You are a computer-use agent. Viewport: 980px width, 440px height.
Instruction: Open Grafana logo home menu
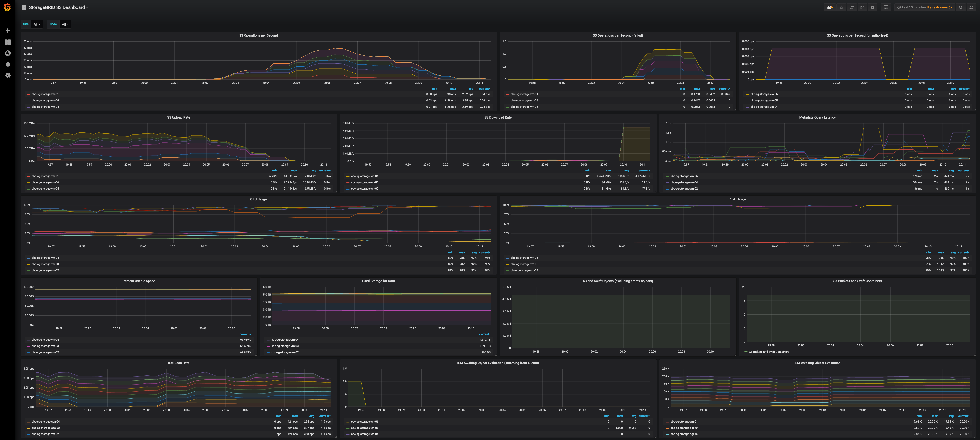click(7, 7)
